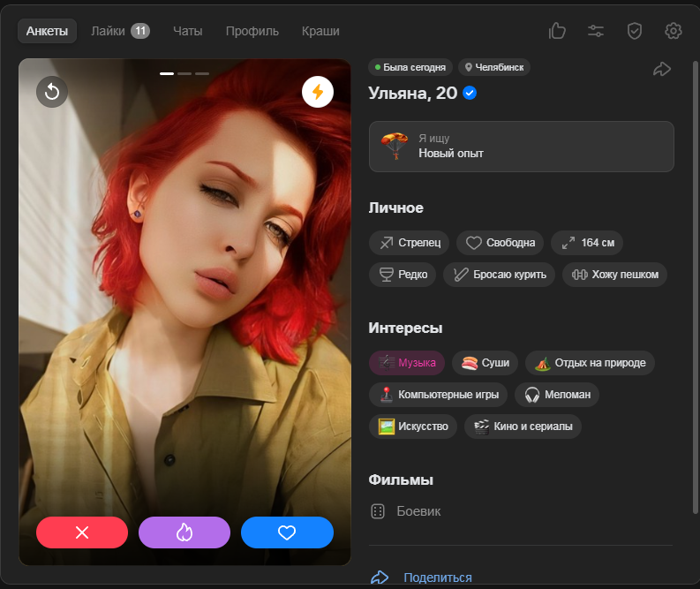The width and height of the screenshot is (700, 589).
Task: Send super-like with purple flame button
Action: coord(184,532)
